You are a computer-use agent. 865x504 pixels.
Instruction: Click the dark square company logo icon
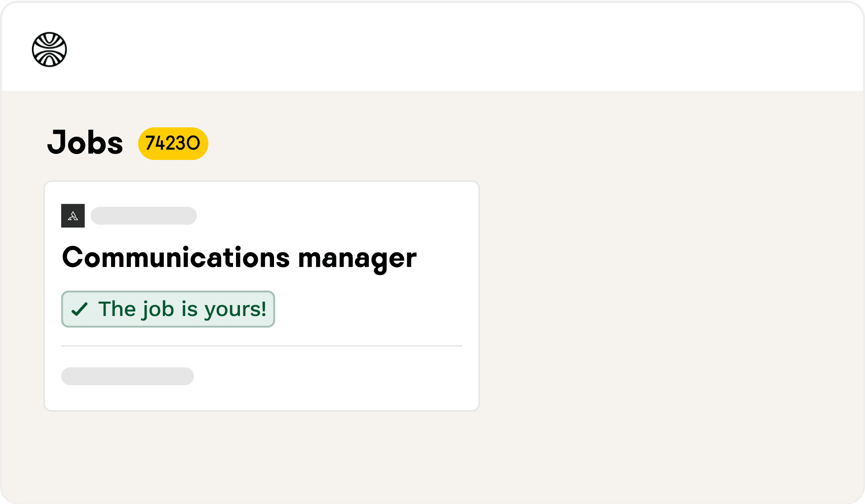(73, 216)
